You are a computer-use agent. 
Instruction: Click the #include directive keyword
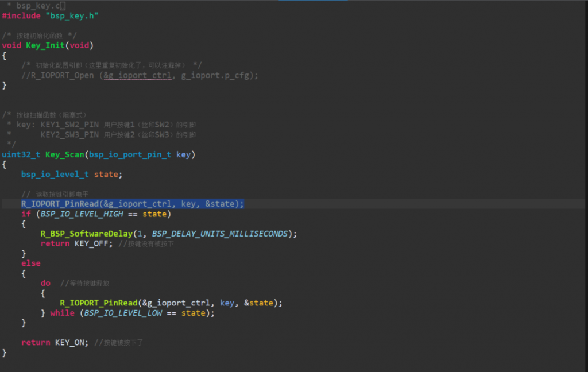[21, 15]
